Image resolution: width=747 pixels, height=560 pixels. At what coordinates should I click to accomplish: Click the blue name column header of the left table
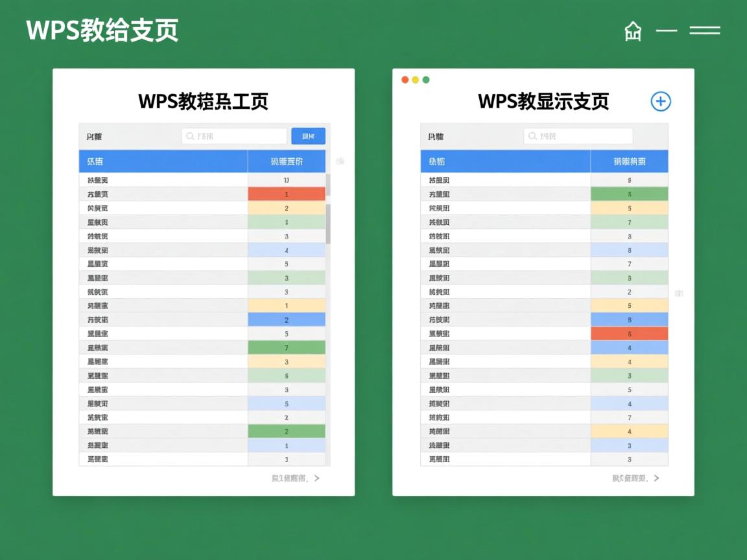click(x=163, y=161)
